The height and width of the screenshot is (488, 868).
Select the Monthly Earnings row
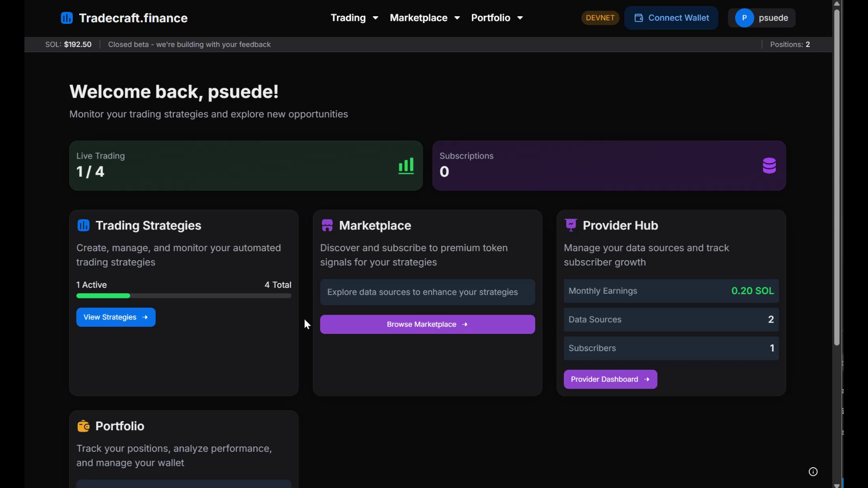point(671,291)
